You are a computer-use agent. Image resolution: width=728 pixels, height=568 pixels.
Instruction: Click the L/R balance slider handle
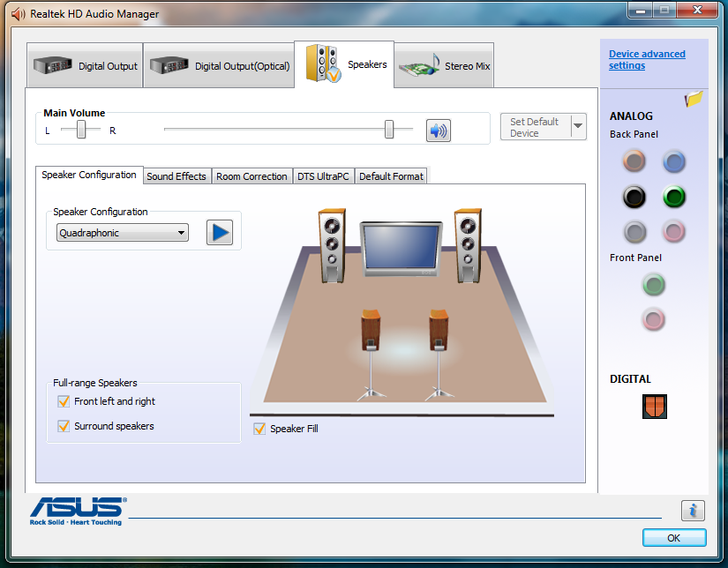(81, 130)
